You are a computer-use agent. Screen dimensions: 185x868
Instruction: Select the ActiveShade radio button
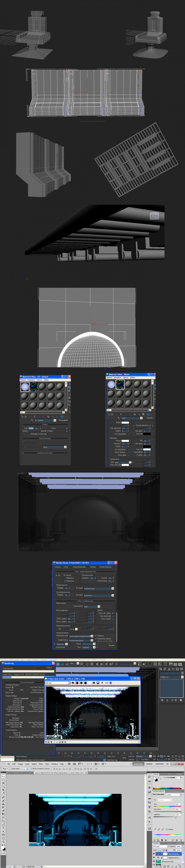click(55, 648)
